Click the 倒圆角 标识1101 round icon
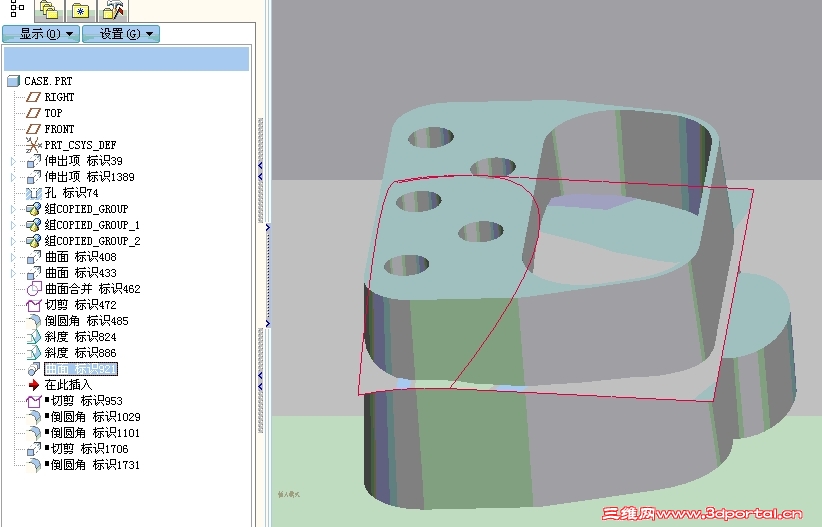 pyautogui.click(x=34, y=433)
